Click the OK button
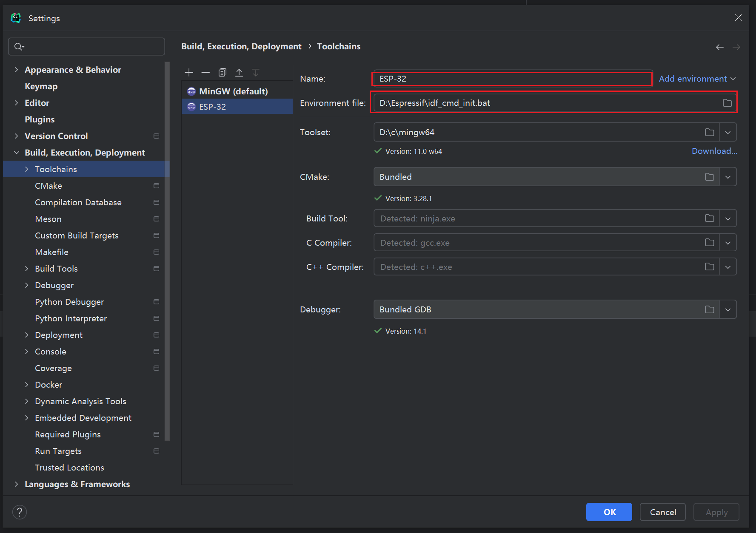Image resolution: width=756 pixels, height=533 pixels. coord(609,512)
